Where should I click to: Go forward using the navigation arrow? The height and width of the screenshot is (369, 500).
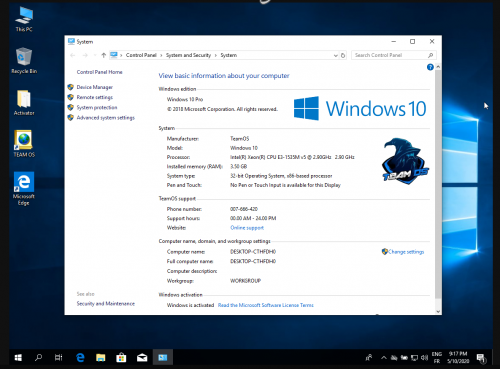tap(85, 55)
